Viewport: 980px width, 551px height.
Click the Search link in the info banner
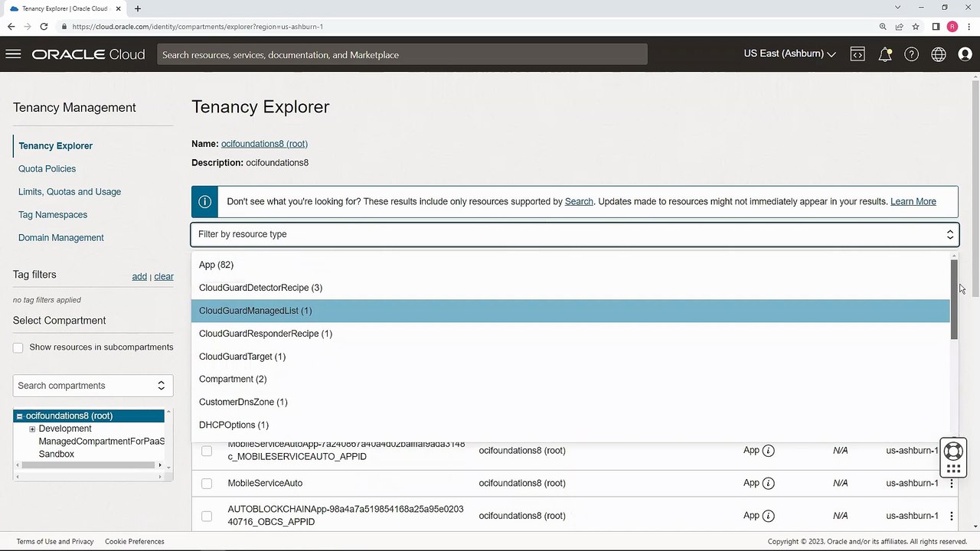(x=579, y=201)
